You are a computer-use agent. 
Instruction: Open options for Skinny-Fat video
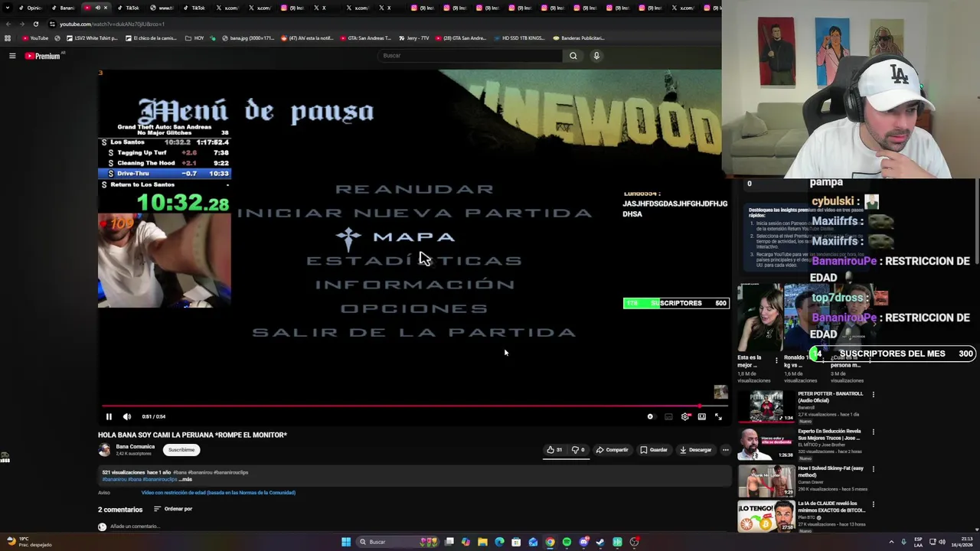[x=873, y=468]
